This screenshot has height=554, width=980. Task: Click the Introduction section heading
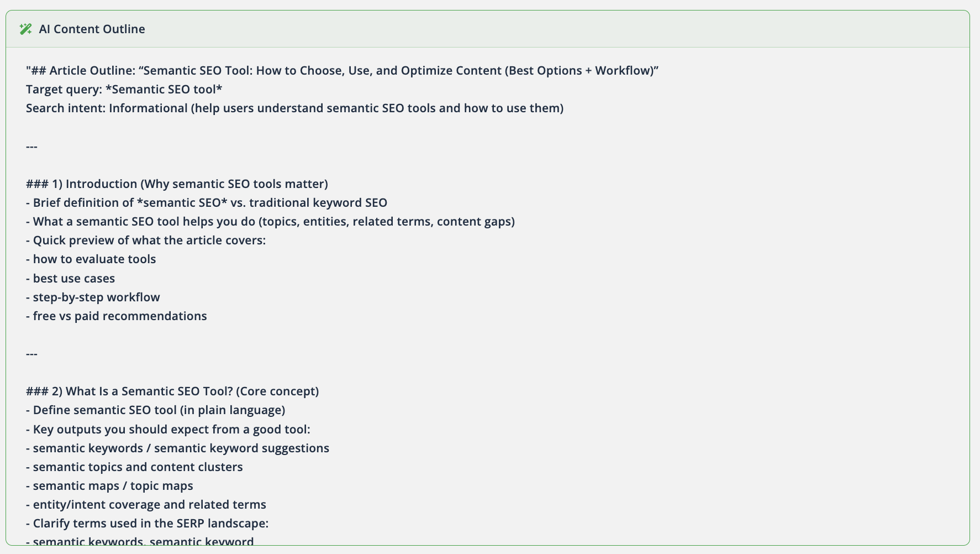click(177, 184)
